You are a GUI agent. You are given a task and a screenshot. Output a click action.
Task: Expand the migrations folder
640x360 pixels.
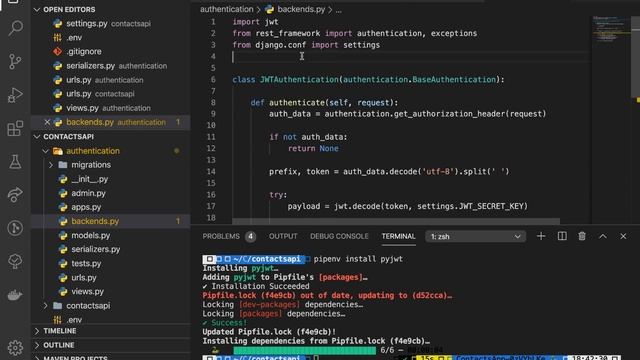[x=51, y=165]
